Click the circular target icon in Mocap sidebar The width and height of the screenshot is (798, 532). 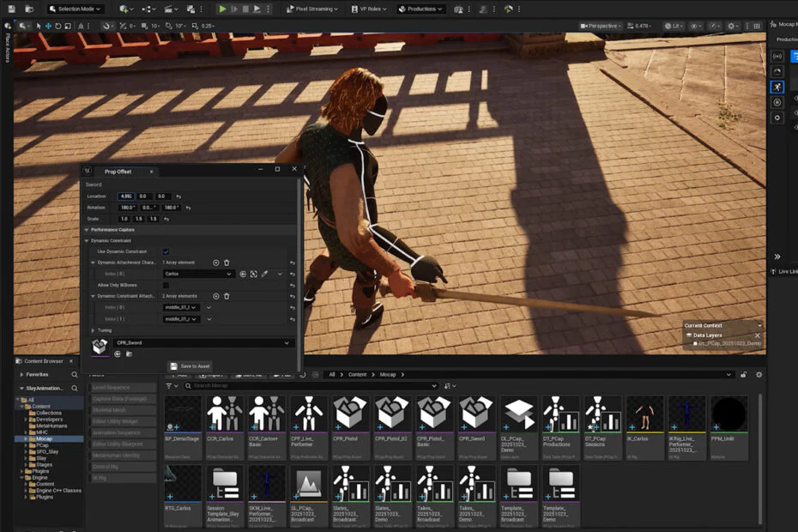[777, 102]
